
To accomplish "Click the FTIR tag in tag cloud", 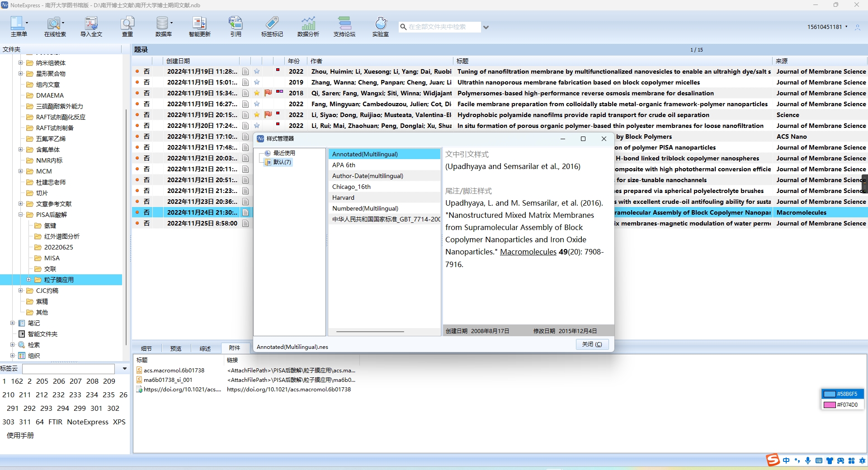I will click(x=55, y=422).
